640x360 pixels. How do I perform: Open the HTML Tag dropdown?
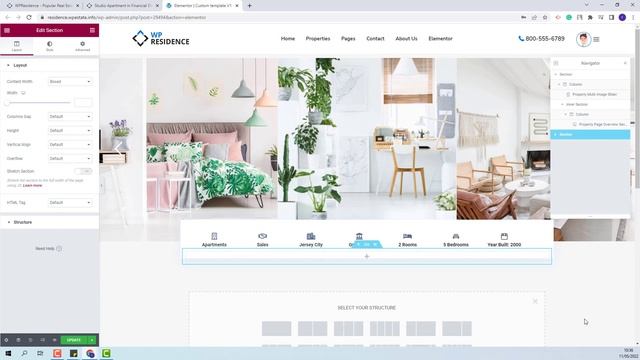click(x=70, y=202)
